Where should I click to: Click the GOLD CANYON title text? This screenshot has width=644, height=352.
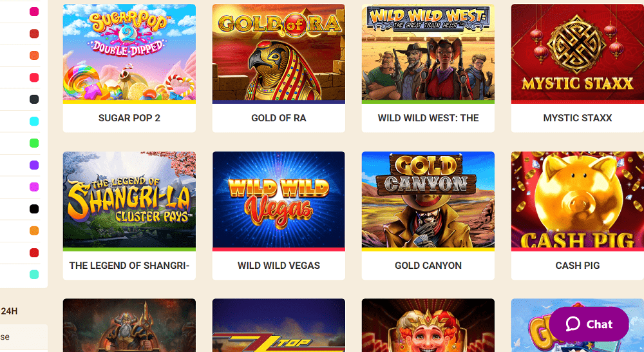(428, 266)
